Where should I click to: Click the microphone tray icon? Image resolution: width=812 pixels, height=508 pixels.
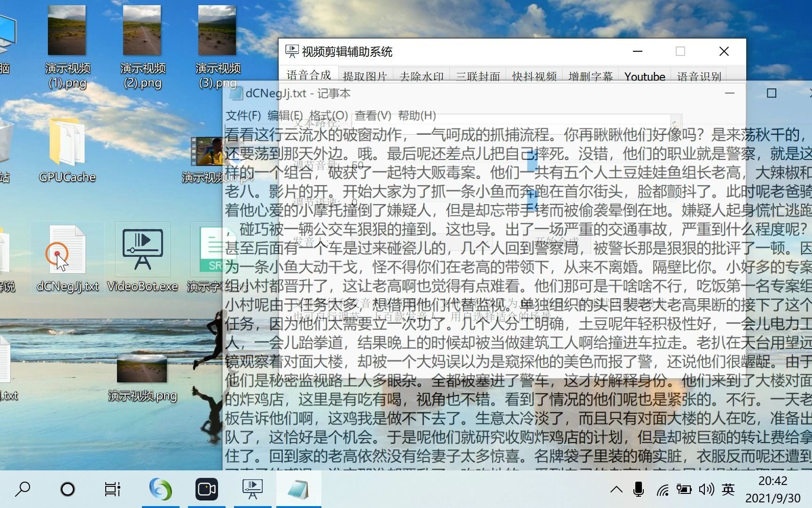coord(638,490)
